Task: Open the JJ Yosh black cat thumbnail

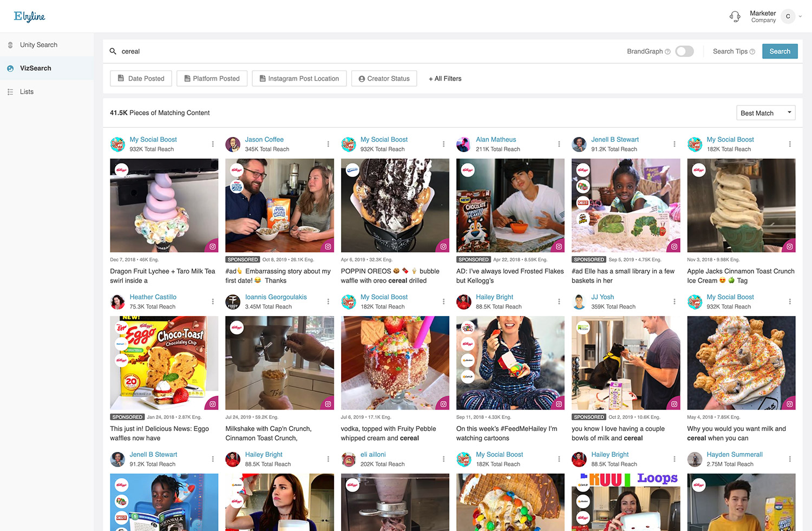Action: point(626,363)
